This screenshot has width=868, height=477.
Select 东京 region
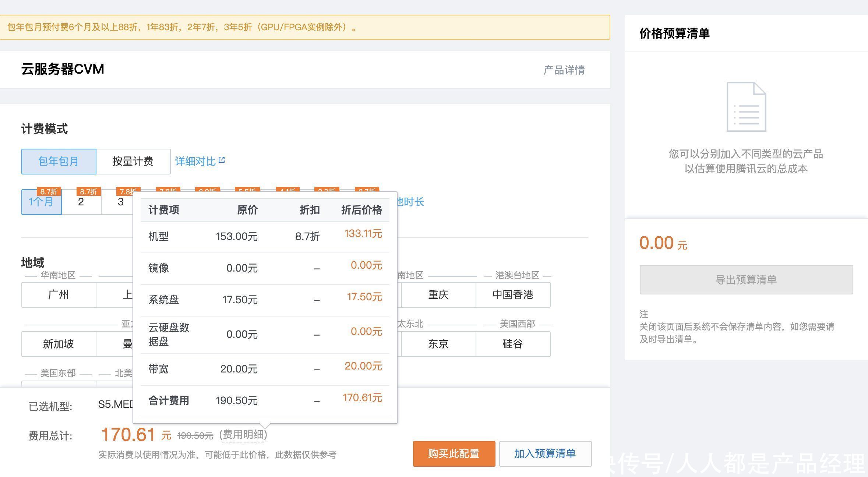point(438,344)
